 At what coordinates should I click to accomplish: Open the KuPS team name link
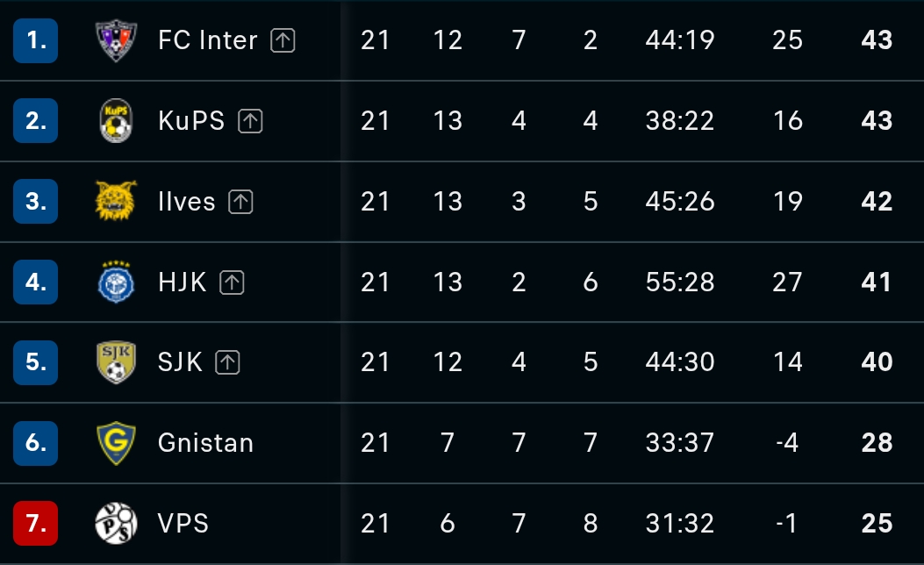[191, 121]
